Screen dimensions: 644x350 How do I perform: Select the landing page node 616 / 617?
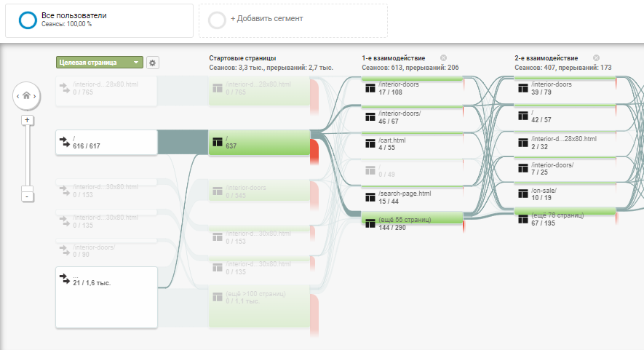pos(106,143)
